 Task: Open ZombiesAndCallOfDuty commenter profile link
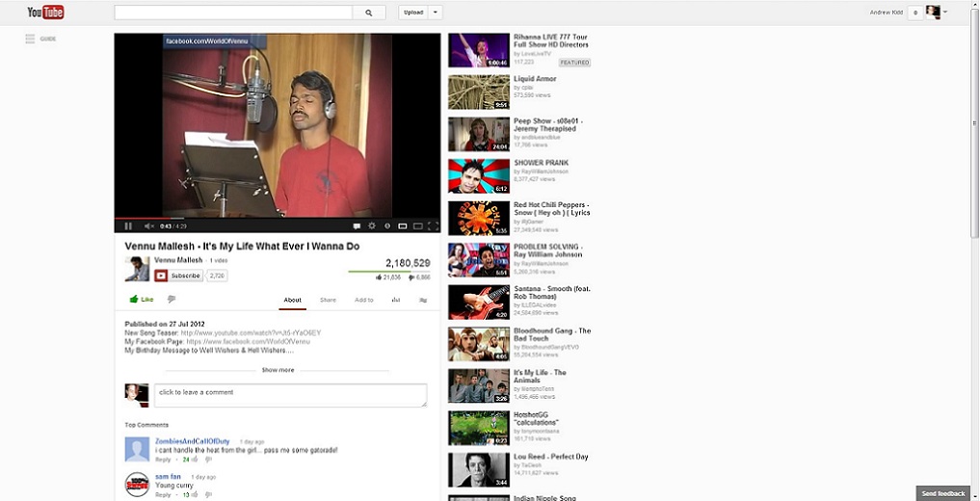point(195,441)
